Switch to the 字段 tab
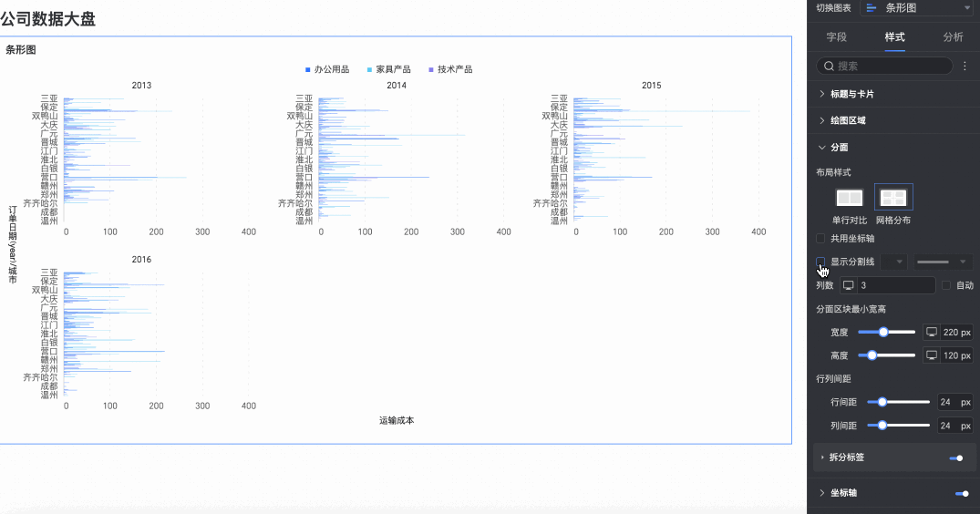980x514 pixels. tap(836, 37)
